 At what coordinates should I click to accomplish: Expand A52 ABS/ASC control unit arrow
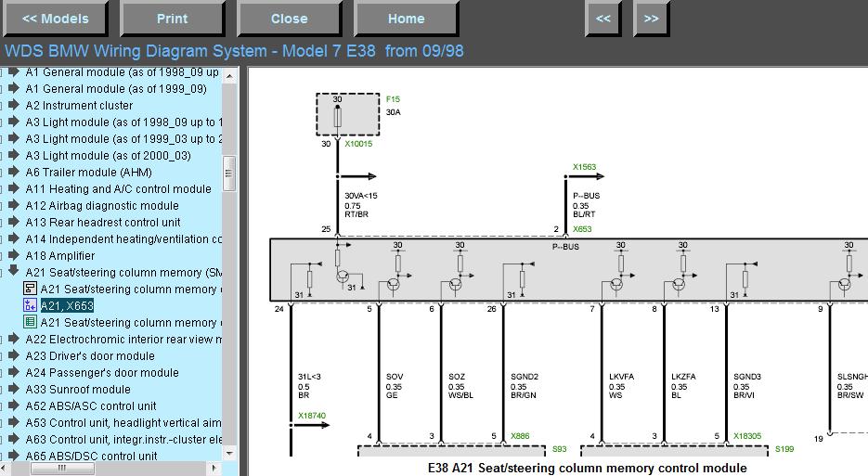click(14, 405)
